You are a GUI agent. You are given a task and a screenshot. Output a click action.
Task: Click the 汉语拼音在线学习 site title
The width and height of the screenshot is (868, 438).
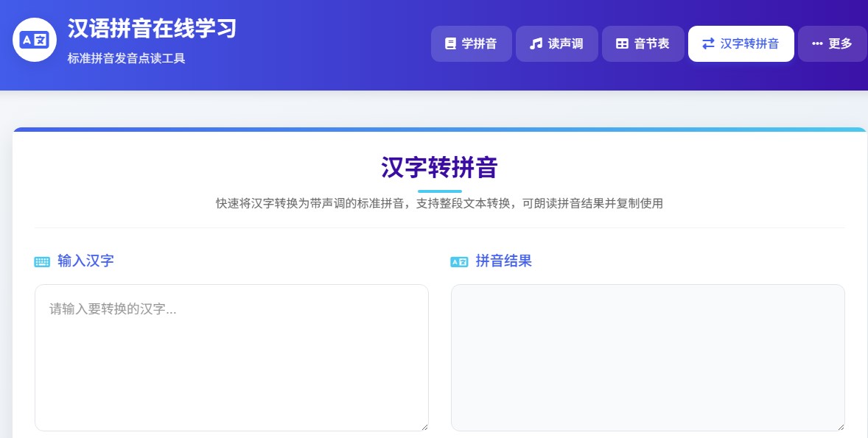click(x=150, y=29)
